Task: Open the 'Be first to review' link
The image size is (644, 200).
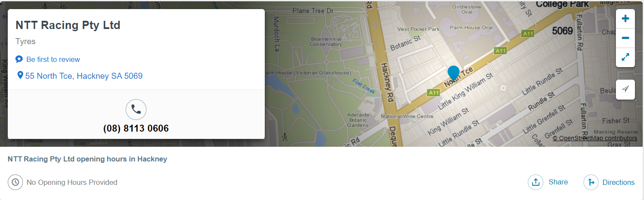Action: coord(53,59)
